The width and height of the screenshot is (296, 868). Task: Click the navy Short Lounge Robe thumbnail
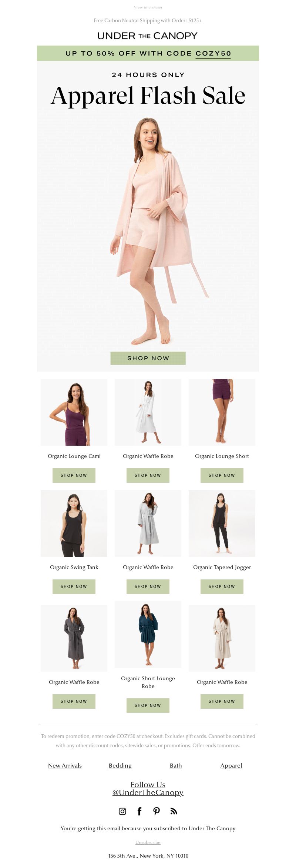148,635
